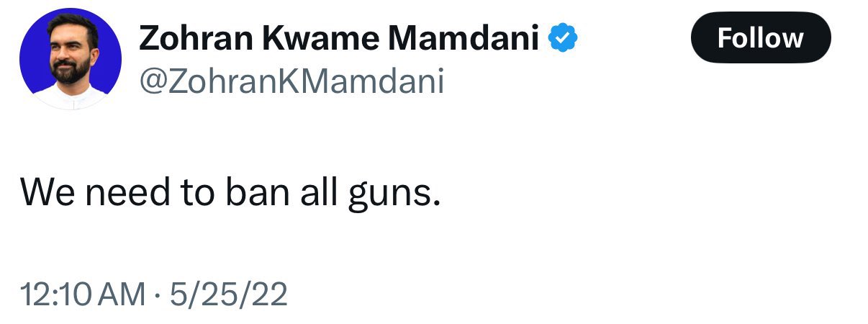
Task: Click the dot separator between time and date
Action: [x=157, y=295]
